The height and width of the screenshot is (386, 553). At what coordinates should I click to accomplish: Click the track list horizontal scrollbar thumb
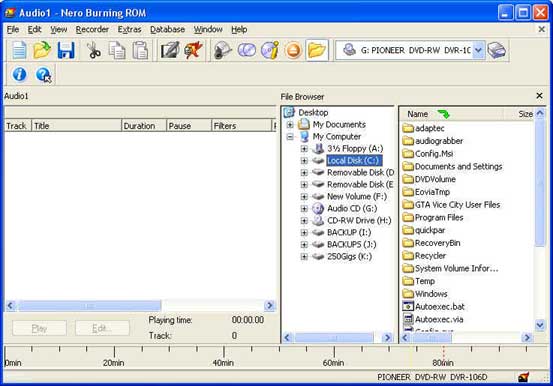point(90,305)
